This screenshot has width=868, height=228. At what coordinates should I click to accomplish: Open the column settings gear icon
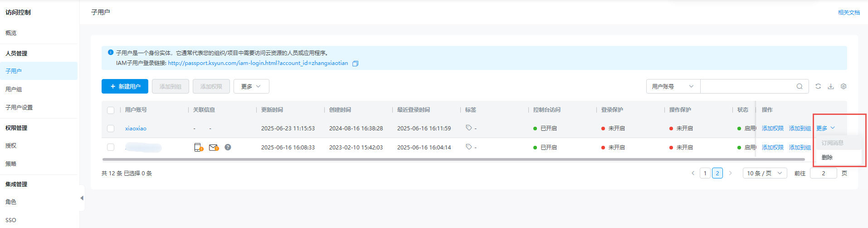pos(844,86)
